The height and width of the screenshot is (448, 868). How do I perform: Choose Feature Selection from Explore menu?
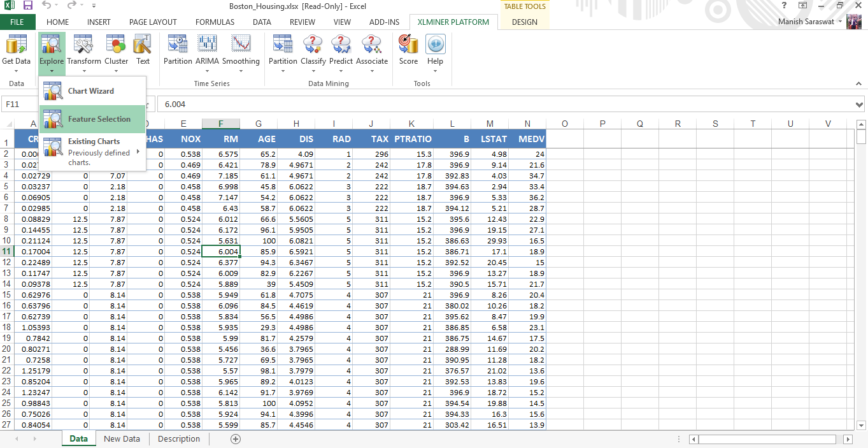click(x=99, y=119)
